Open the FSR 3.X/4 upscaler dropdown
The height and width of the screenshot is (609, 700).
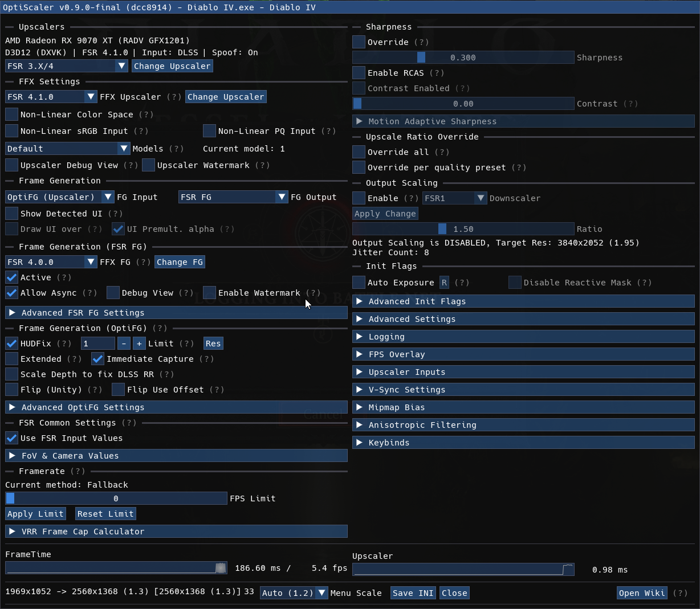[66, 66]
